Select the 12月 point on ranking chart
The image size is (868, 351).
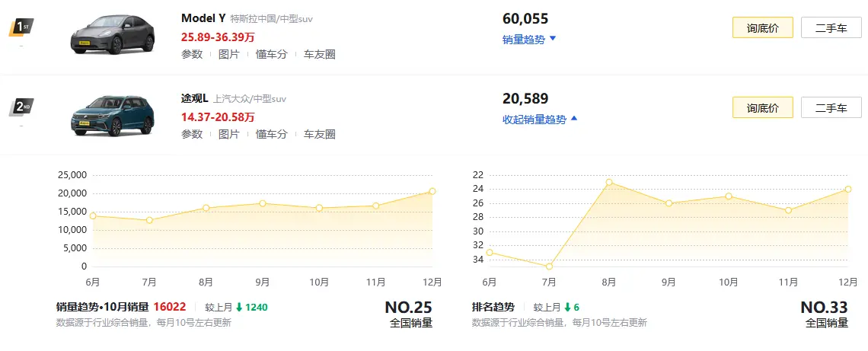click(848, 190)
